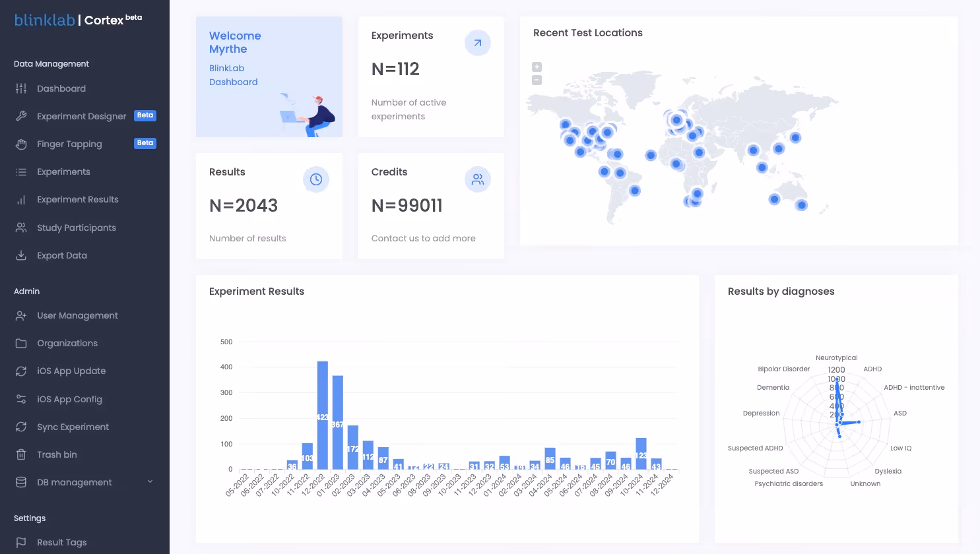Click the Dashboard sliders icon in sidebar
Viewport: 980px width, 554px height.
[x=21, y=88]
